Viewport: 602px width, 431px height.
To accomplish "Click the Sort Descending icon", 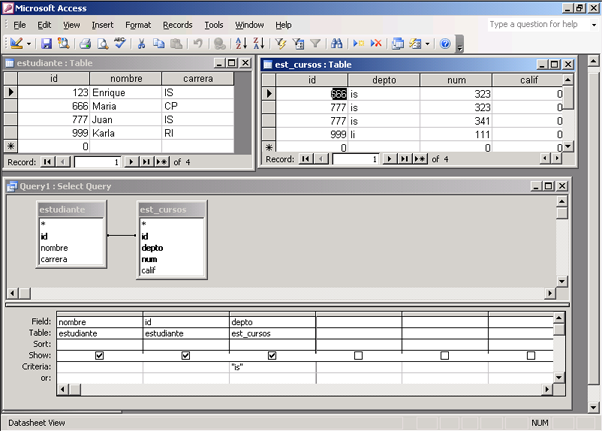I will pos(258,44).
